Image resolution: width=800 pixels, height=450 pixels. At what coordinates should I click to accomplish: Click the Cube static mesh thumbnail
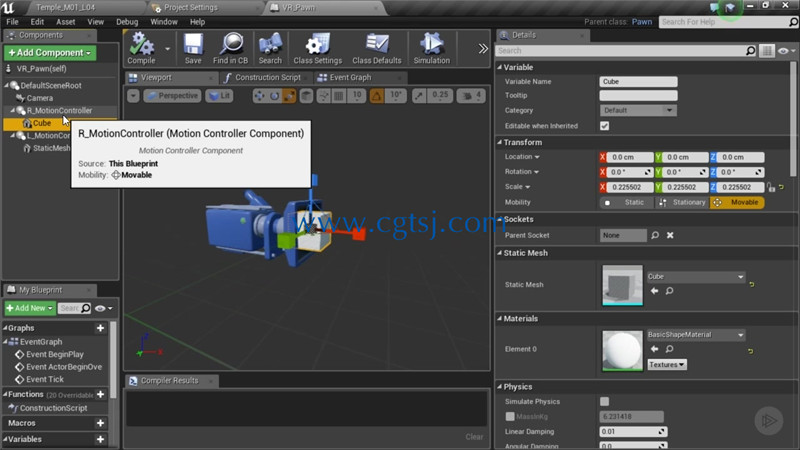click(622, 285)
